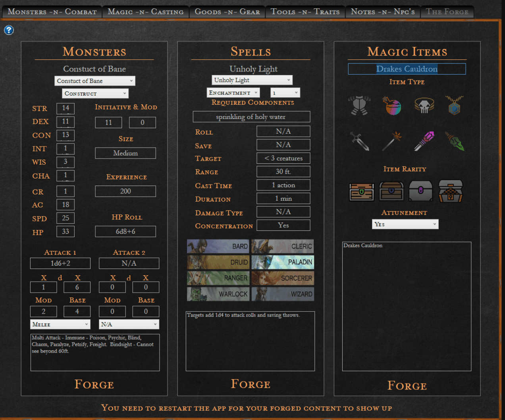Pick the open gold-filled chest rarity
This screenshot has height=420, width=505.
click(451, 191)
